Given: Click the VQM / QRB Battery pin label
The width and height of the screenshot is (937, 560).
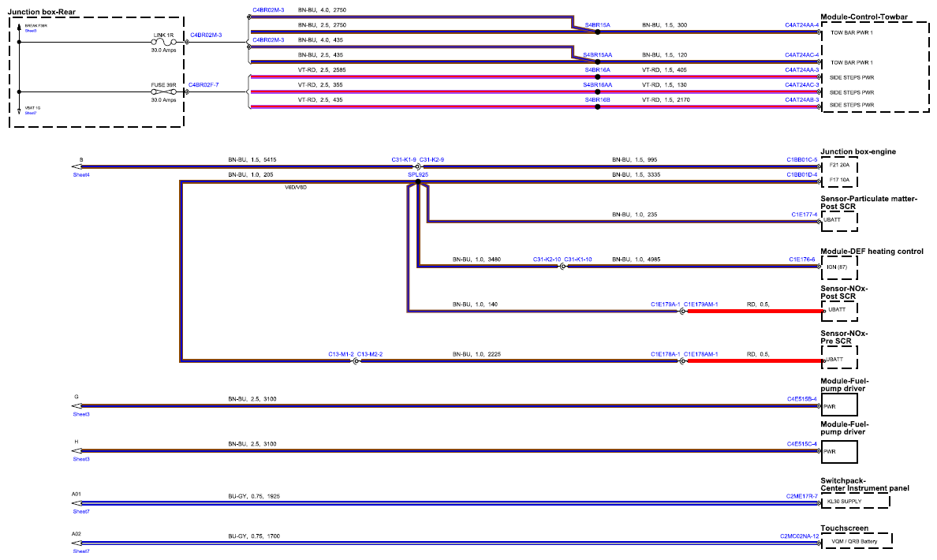Looking at the screenshot, I should 854,542.
